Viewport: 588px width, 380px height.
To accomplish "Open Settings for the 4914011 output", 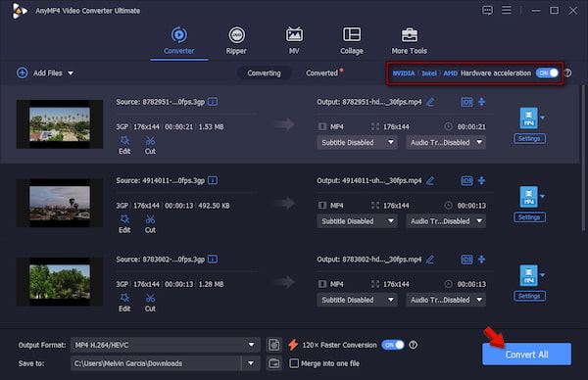I will (529, 217).
